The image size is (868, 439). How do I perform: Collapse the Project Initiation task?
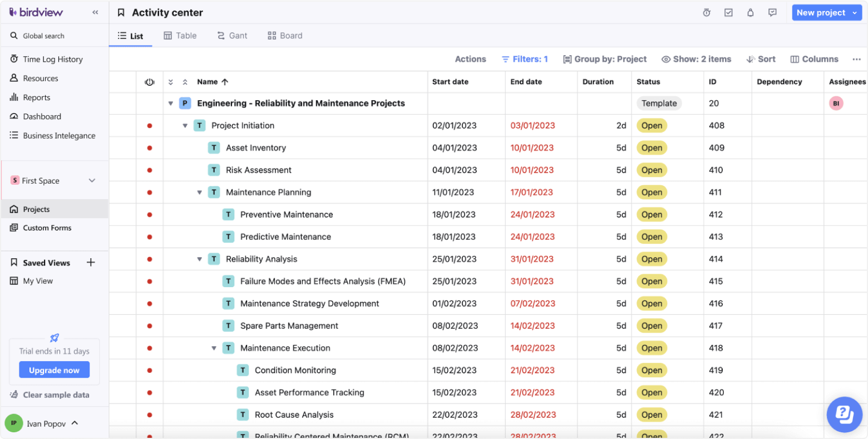(x=185, y=126)
